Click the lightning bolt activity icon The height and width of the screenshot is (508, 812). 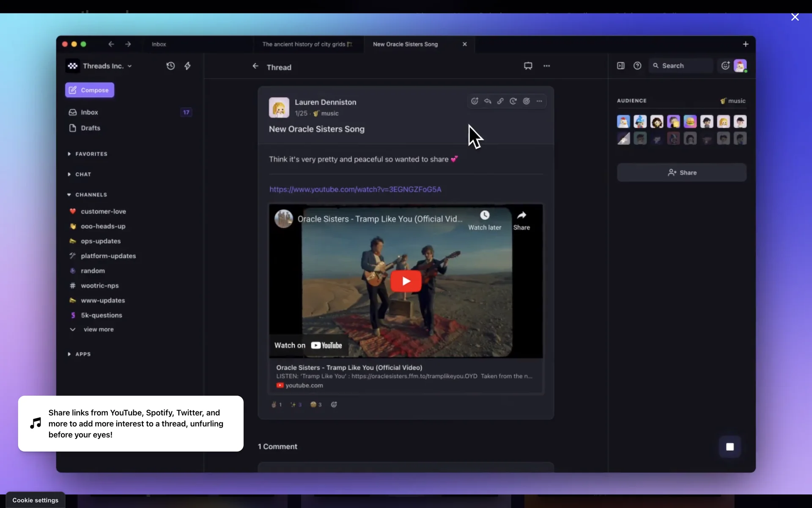point(187,66)
